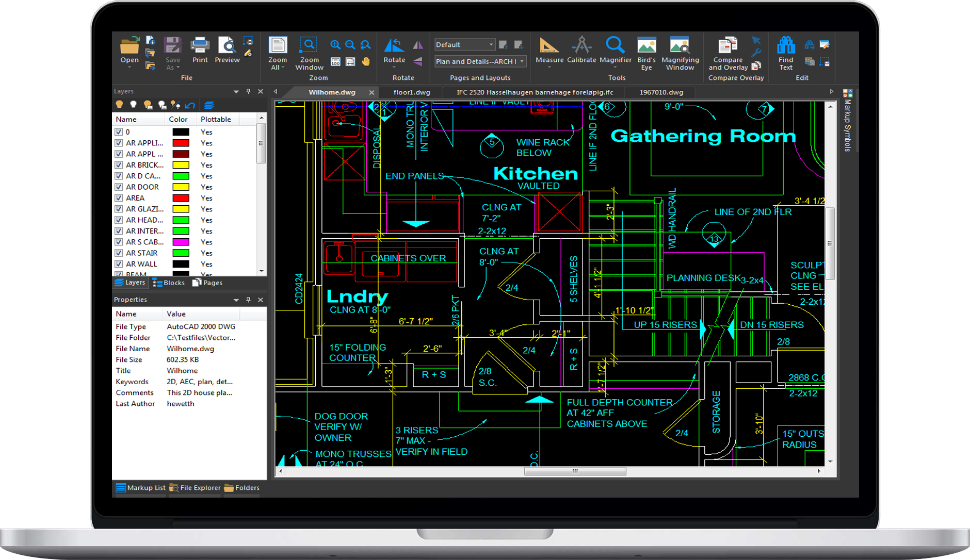Open the Markup List tab

[140, 488]
